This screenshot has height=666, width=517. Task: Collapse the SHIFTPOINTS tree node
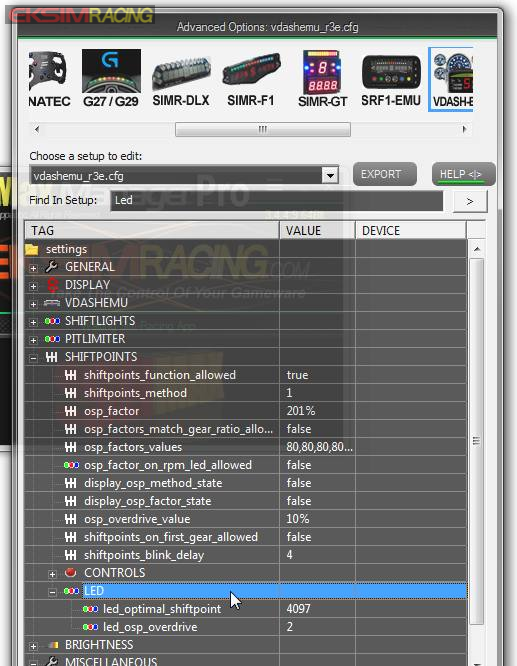pyautogui.click(x=33, y=358)
